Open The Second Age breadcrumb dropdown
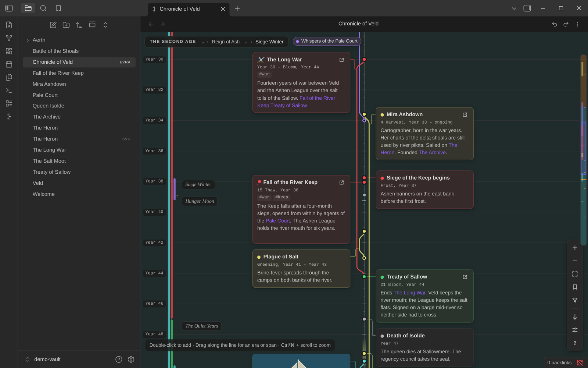The width and height of the screenshot is (588, 368). pos(202,42)
